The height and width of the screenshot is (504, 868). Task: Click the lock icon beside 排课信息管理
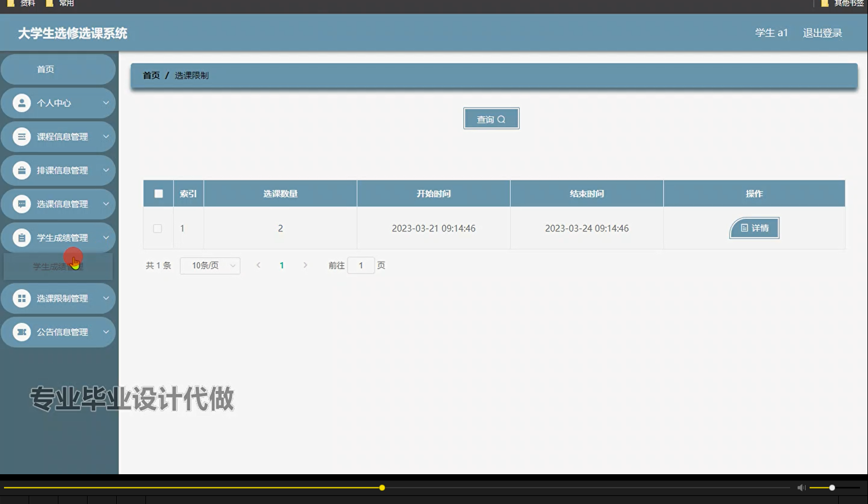pyautogui.click(x=21, y=170)
